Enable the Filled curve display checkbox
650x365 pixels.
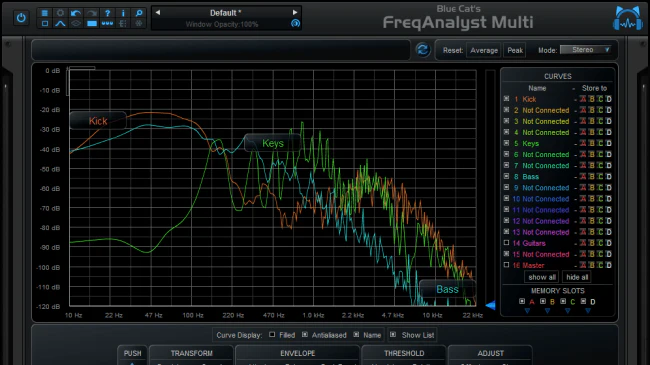pyautogui.click(x=272, y=334)
